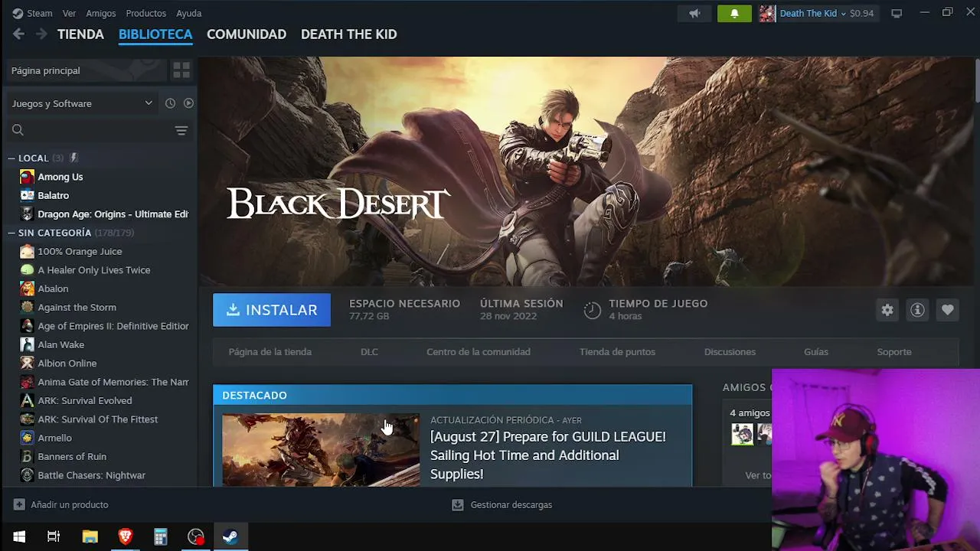
Task: Open the green notifications bell
Action: [x=734, y=13]
